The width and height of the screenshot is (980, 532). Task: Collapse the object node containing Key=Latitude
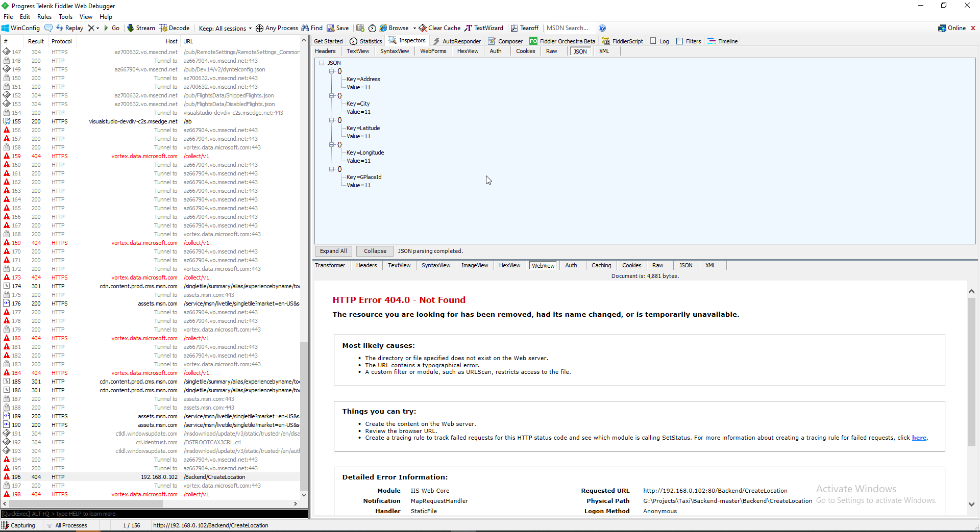coord(331,120)
